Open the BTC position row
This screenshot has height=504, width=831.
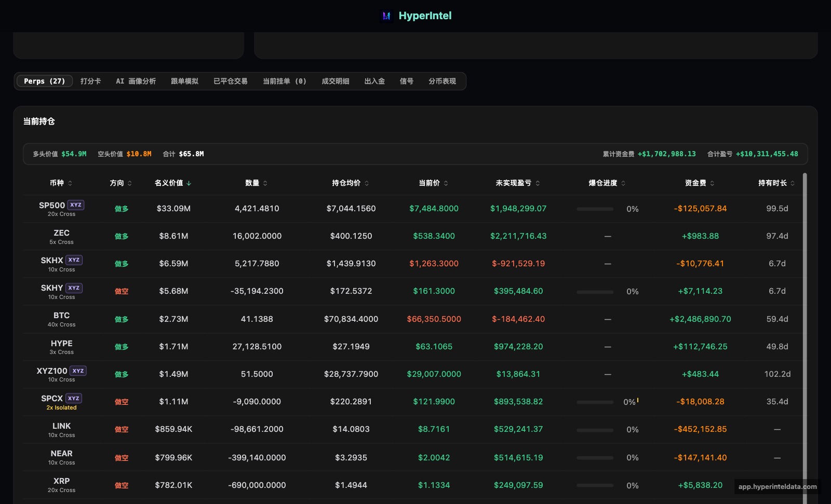click(413, 319)
